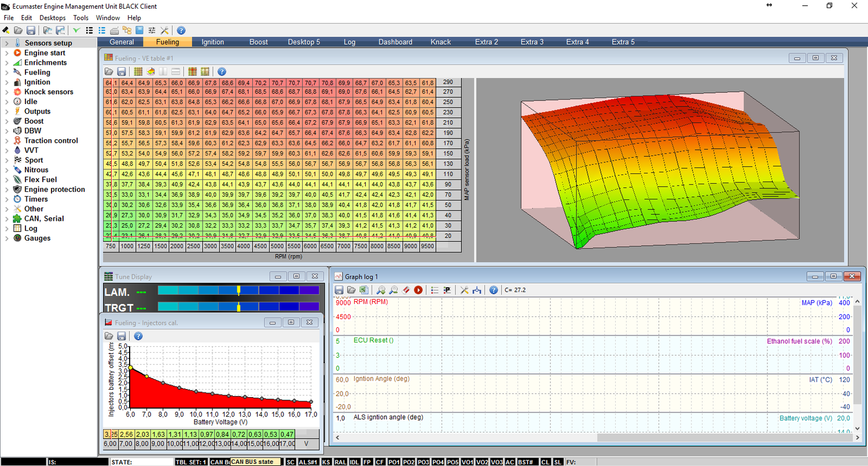
Task: Click the LAM. lambda color bar
Action: click(238, 291)
